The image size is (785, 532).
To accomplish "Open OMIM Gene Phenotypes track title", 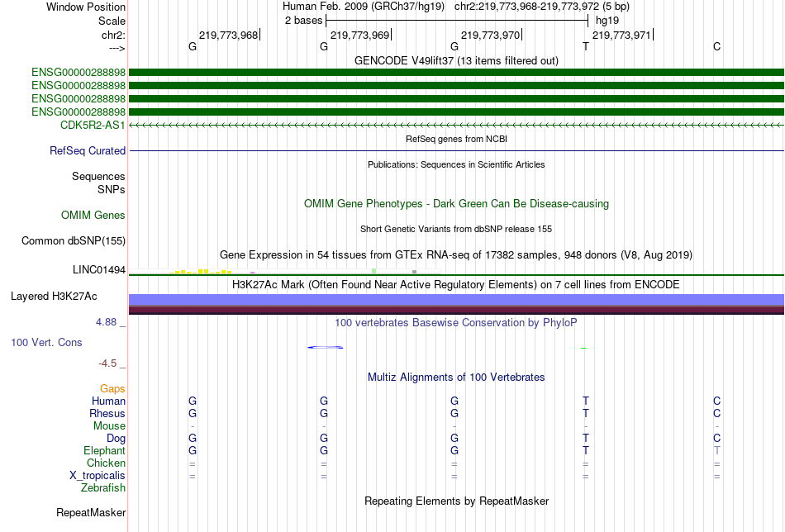I will (456, 204).
